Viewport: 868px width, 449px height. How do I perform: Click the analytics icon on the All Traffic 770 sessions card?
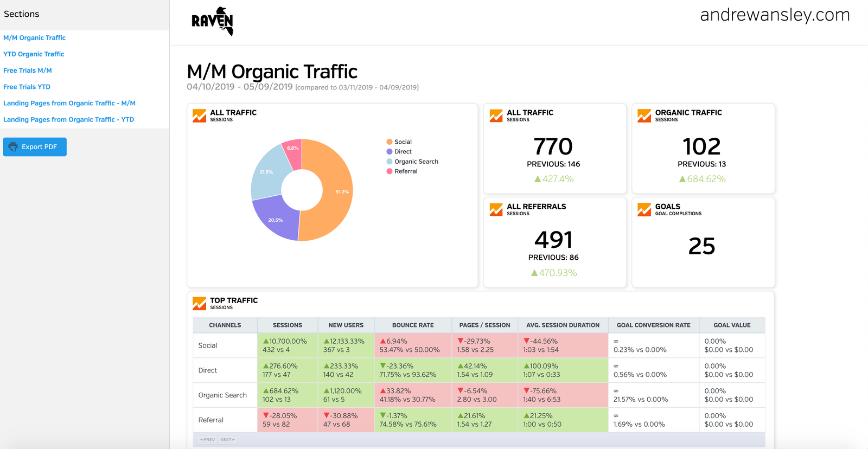point(496,116)
